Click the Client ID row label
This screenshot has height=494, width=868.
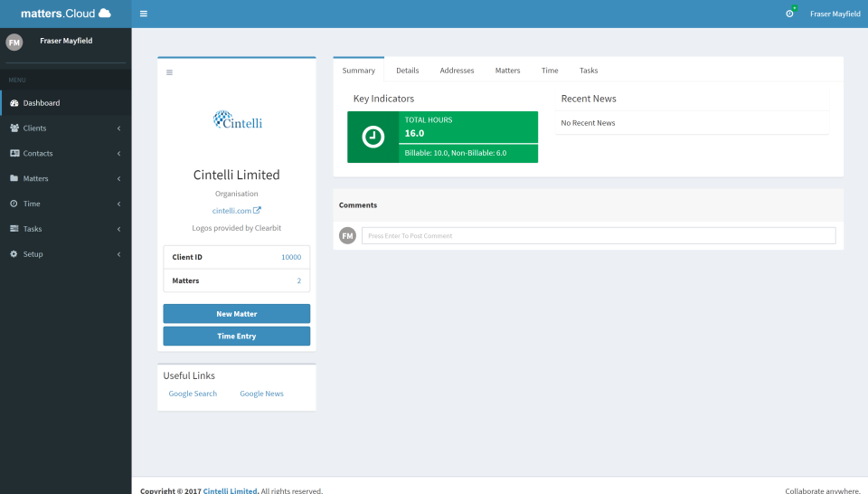click(x=187, y=257)
